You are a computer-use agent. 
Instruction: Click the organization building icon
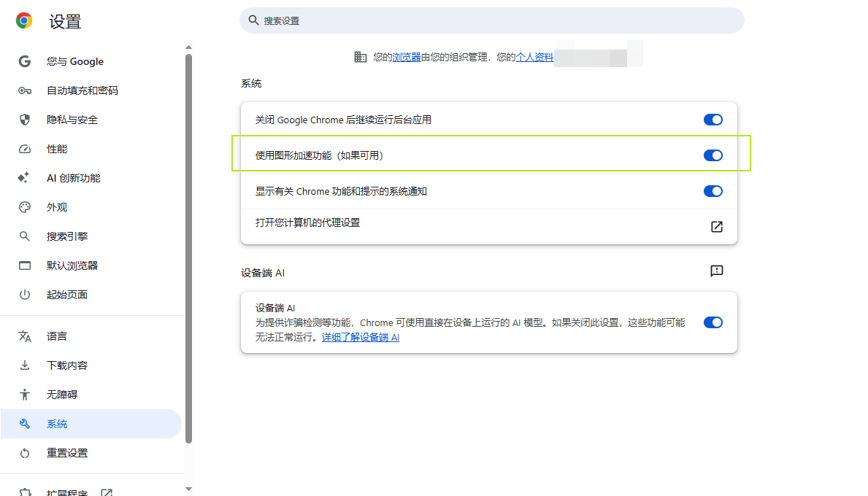(361, 57)
